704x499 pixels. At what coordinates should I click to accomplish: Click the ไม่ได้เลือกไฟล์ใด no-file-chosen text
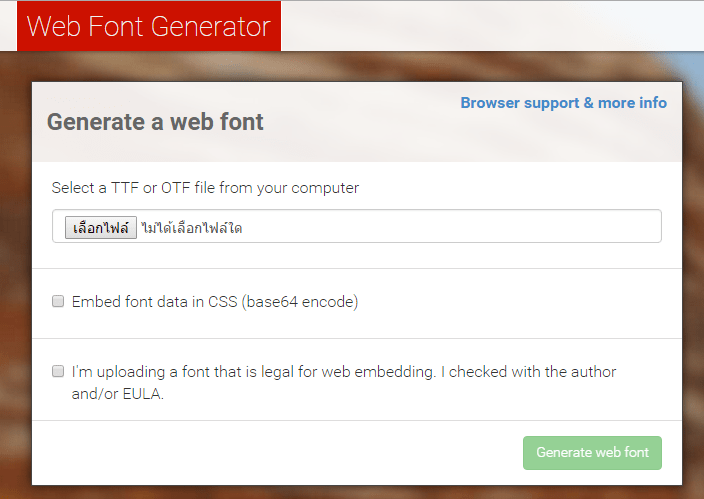coord(192,228)
